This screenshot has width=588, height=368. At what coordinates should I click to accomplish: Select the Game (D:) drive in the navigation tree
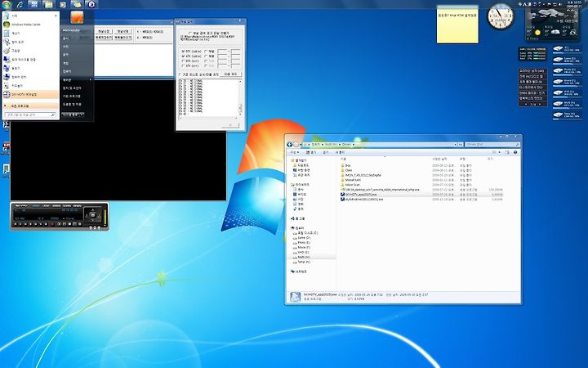(301, 238)
